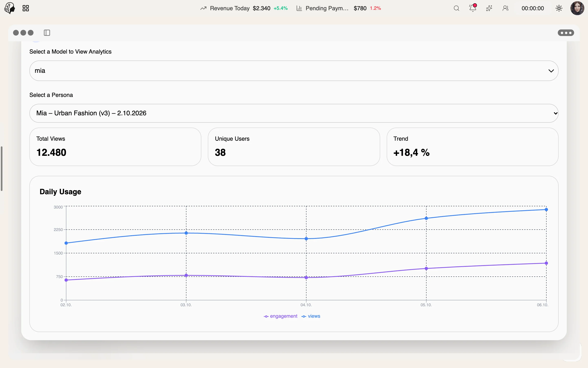Viewport: 588px width, 368px height.
Task: Click engagement data point at 06.10.
Action: [546, 263]
